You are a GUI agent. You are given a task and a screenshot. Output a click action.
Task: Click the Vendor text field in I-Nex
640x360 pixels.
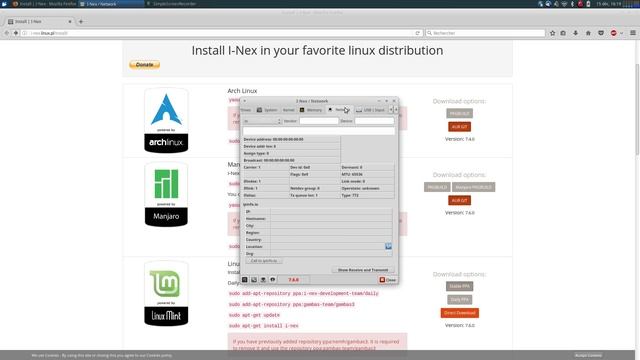319,121
